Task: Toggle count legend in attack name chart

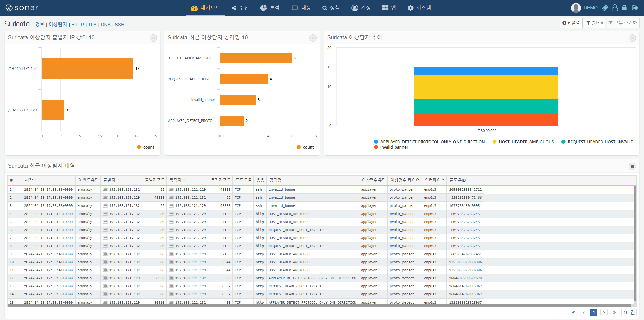Action: (305, 147)
